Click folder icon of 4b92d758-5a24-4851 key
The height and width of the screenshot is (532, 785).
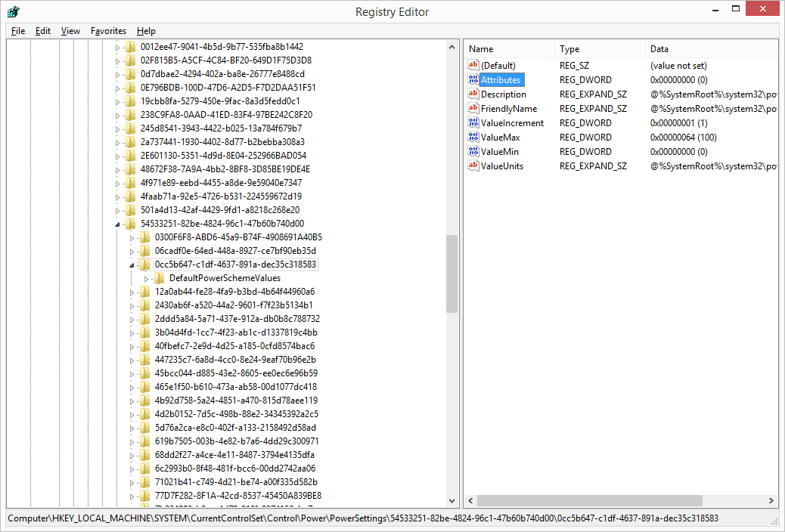pyautogui.click(x=145, y=401)
